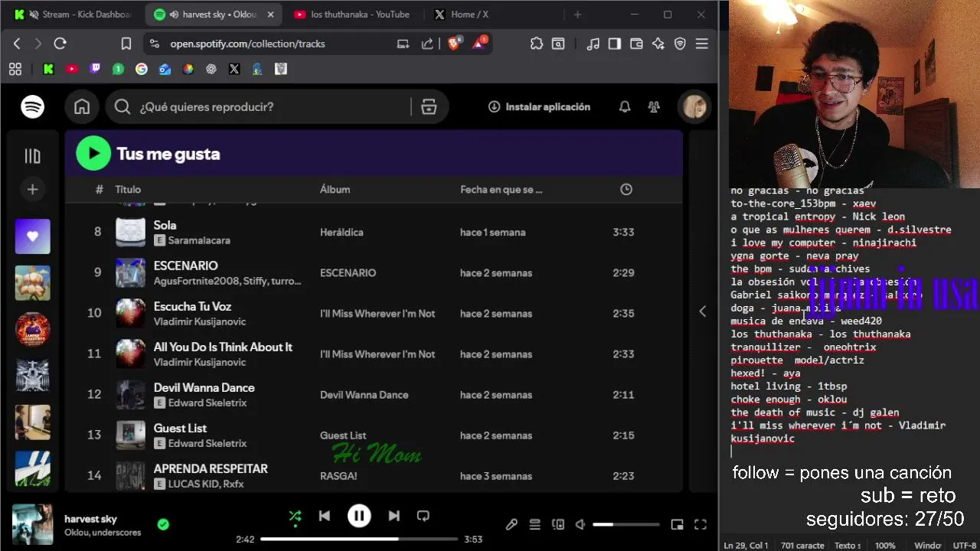The width and height of the screenshot is (980, 551).
Task: Expand Your Library sidebar
Action: coord(32,156)
